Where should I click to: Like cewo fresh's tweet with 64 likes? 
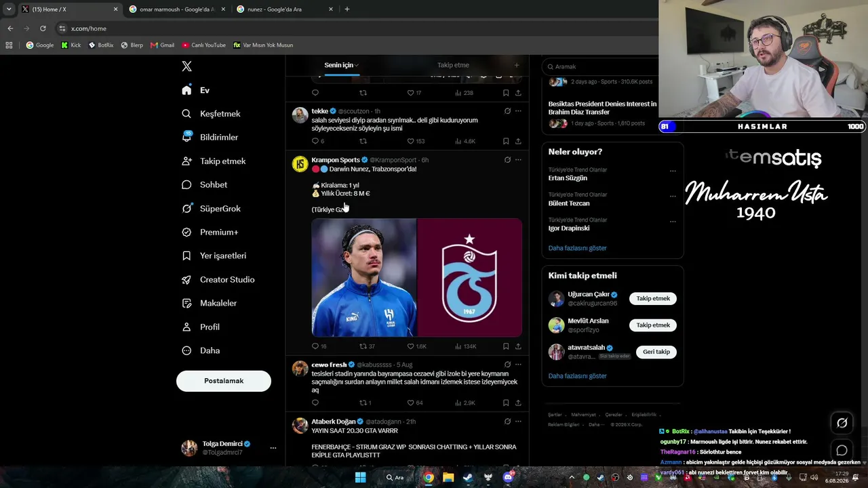click(x=414, y=403)
